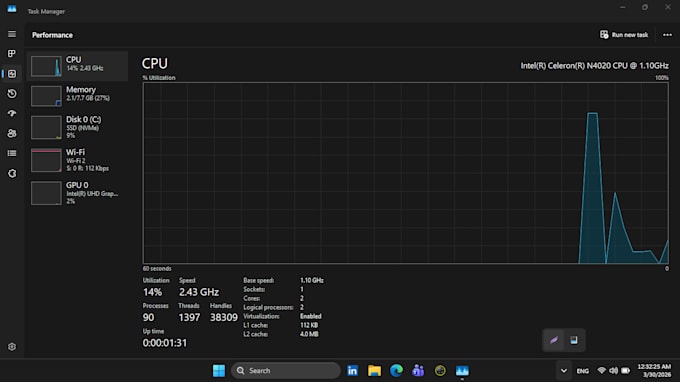
Task: Open the App history page icon
Action: [x=12, y=94]
